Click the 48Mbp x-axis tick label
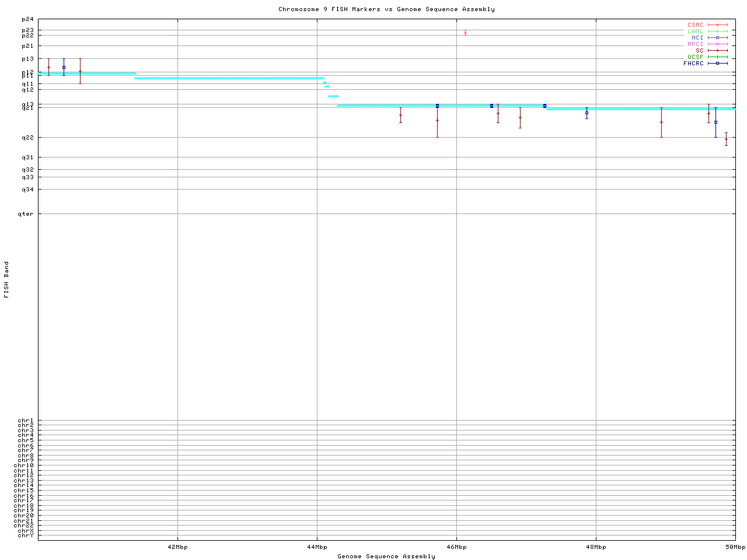 click(596, 547)
